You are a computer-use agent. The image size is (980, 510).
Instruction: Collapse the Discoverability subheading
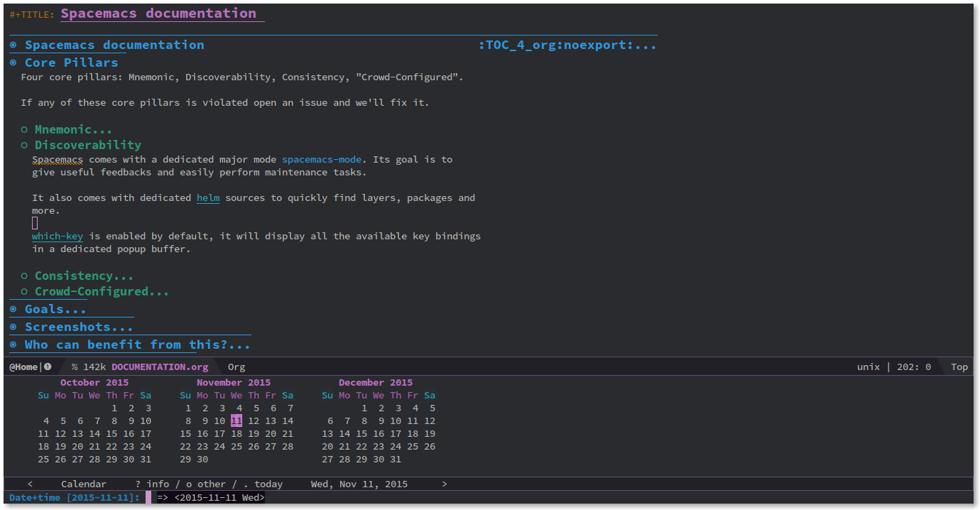point(88,145)
